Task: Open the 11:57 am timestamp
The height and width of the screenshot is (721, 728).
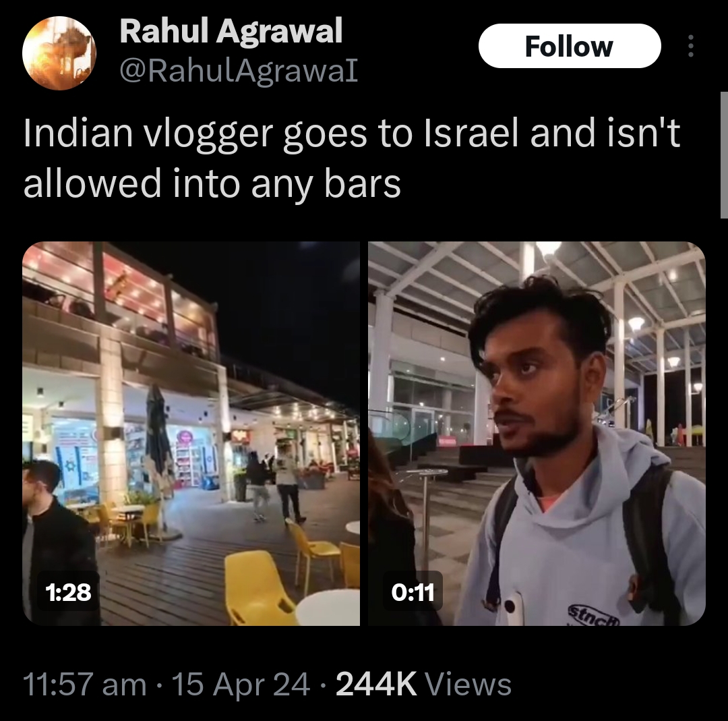Action: (84, 685)
